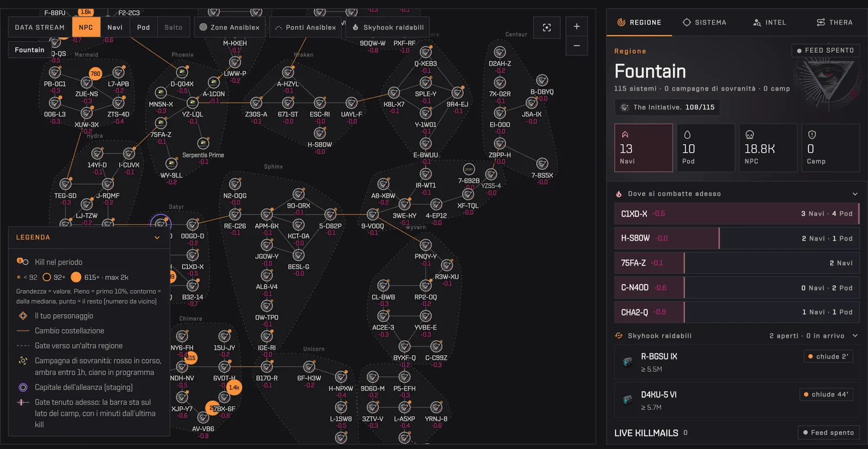
Task: Open the 10 Pod stat card
Action: pos(706,148)
